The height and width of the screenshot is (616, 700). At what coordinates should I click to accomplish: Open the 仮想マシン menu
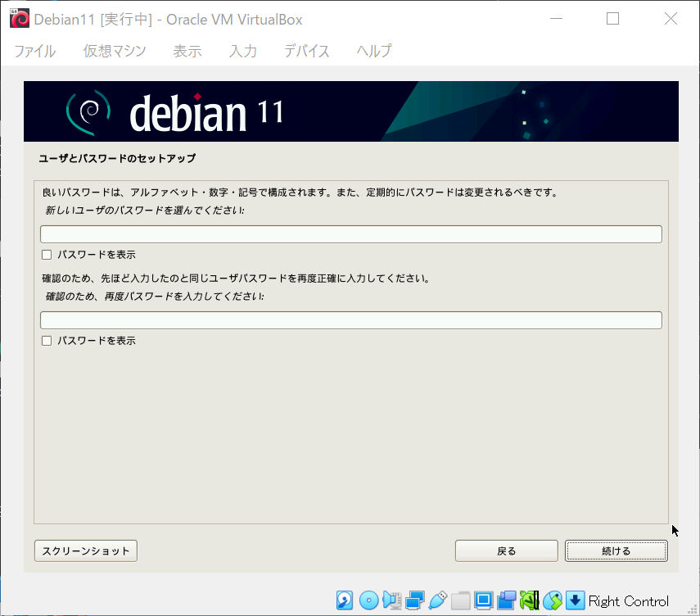coord(115,51)
